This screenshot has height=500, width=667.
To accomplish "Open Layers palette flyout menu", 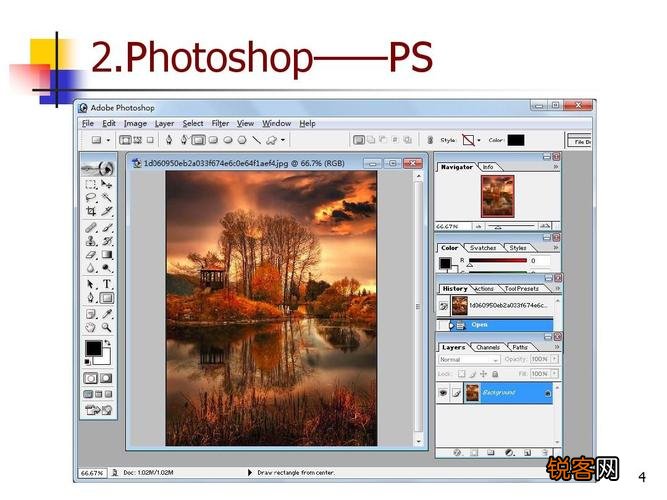I will click(x=557, y=347).
